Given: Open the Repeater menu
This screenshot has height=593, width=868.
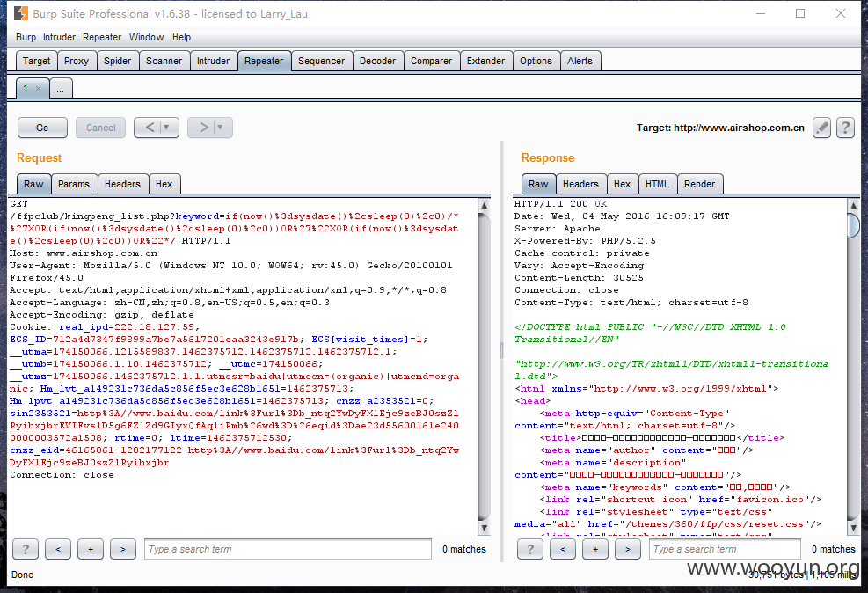Looking at the screenshot, I should coord(102,37).
